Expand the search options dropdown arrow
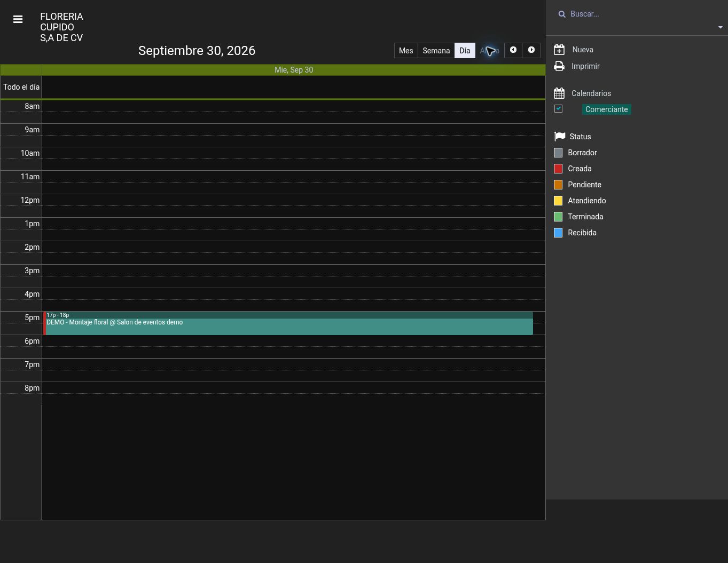Image resolution: width=728 pixels, height=563 pixels. click(x=720, y=27)
